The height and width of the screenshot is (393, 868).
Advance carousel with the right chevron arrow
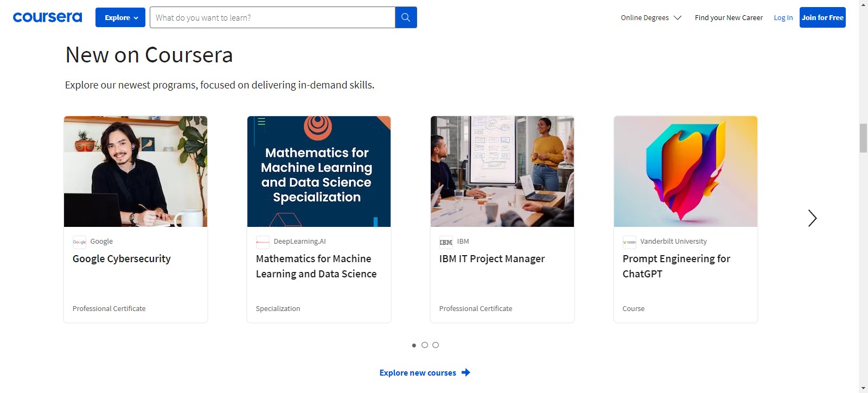(812, 218)
